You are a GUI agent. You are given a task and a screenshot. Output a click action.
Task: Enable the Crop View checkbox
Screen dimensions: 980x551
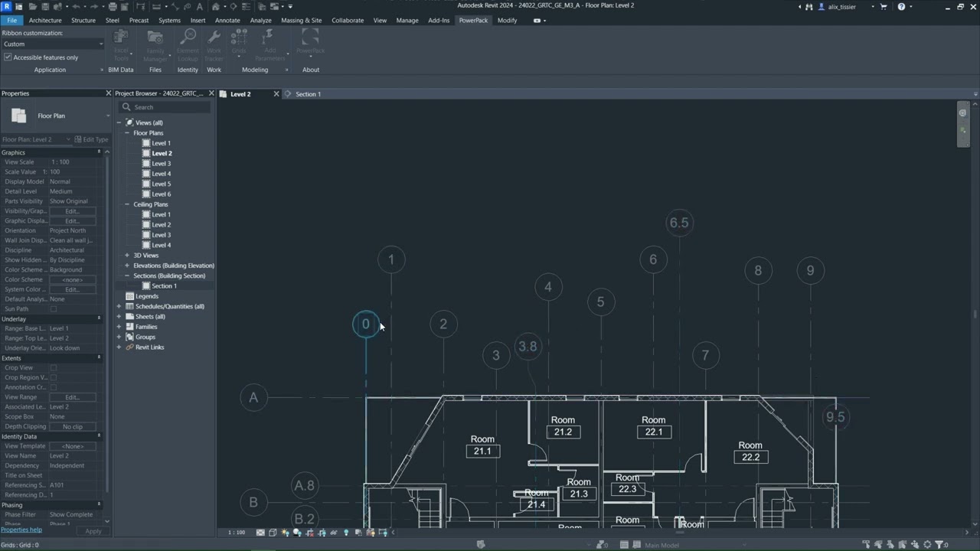pyautogui.click(x=54, y=368)
